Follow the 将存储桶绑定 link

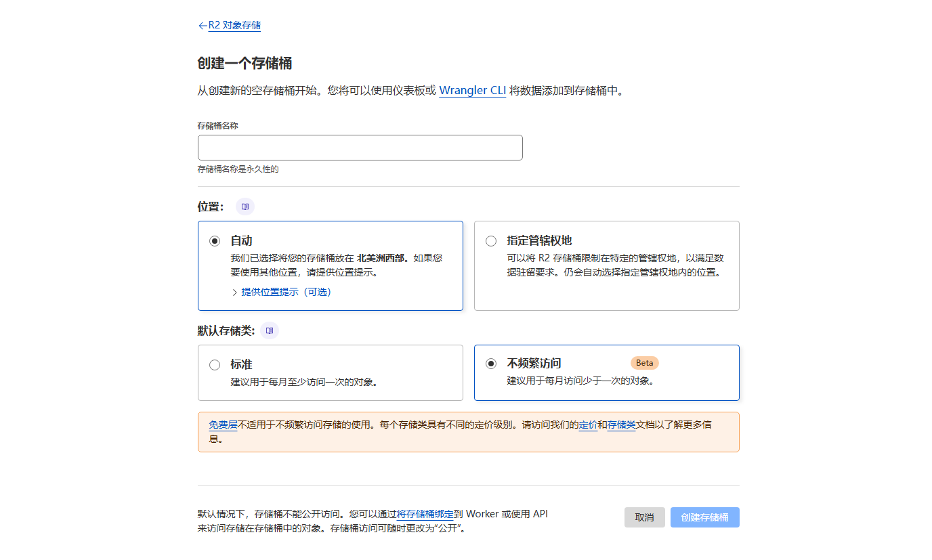[425, 514]
